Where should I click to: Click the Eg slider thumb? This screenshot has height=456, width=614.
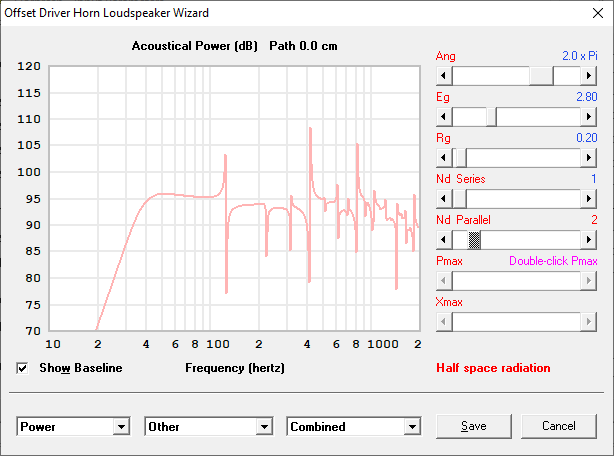point(491,117)
